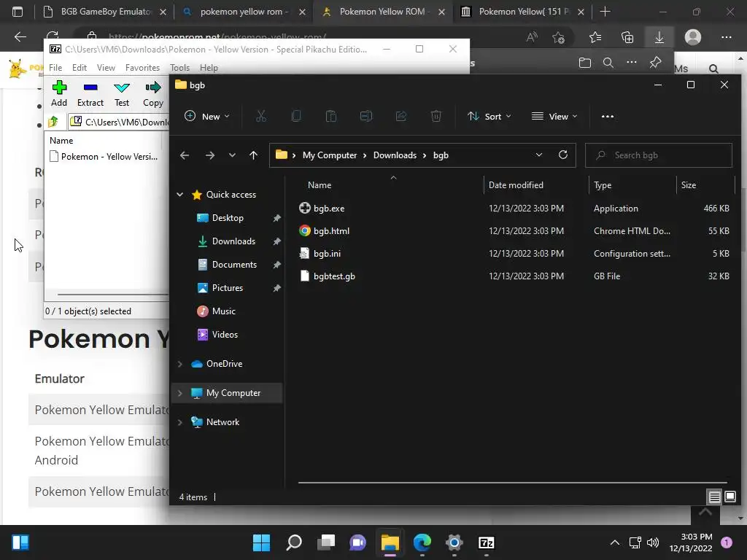Open the 7-Zip Edit menu
747x560 pixels.
[79, 68]
